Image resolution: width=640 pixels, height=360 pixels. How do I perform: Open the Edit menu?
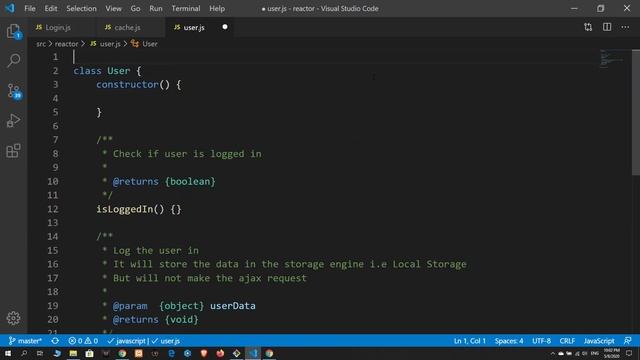coord(51,8)
